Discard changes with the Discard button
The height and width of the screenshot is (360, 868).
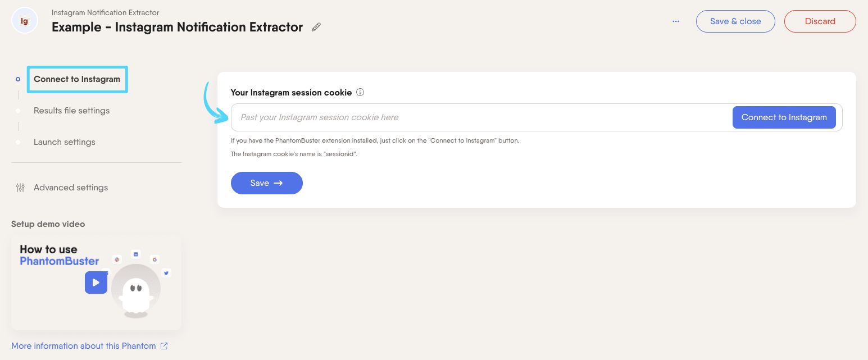point(820,21)
